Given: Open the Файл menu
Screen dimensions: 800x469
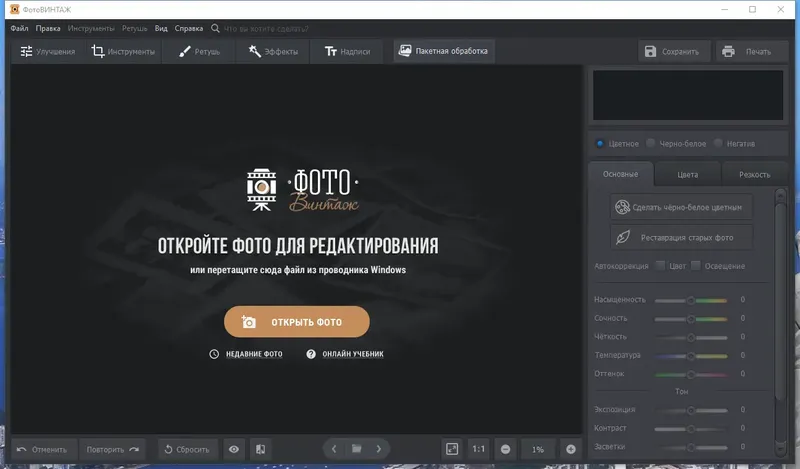Looking at the screenshot, I should click(x=19, y=29).
